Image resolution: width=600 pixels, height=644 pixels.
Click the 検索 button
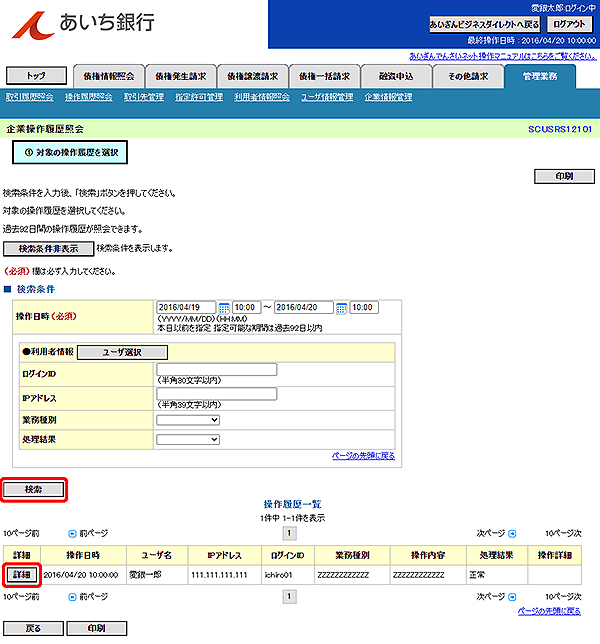(x=34, y=489)
